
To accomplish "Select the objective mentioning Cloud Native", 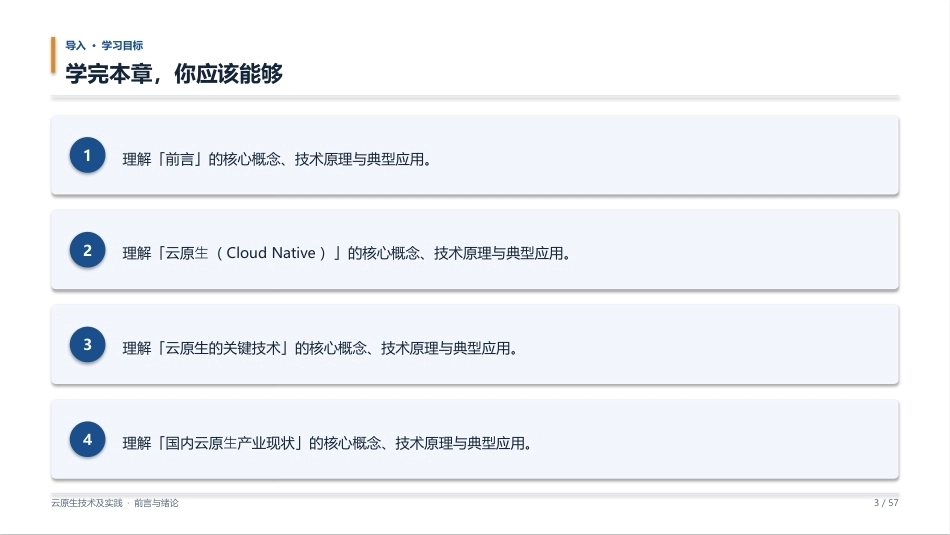I will 347,253.
